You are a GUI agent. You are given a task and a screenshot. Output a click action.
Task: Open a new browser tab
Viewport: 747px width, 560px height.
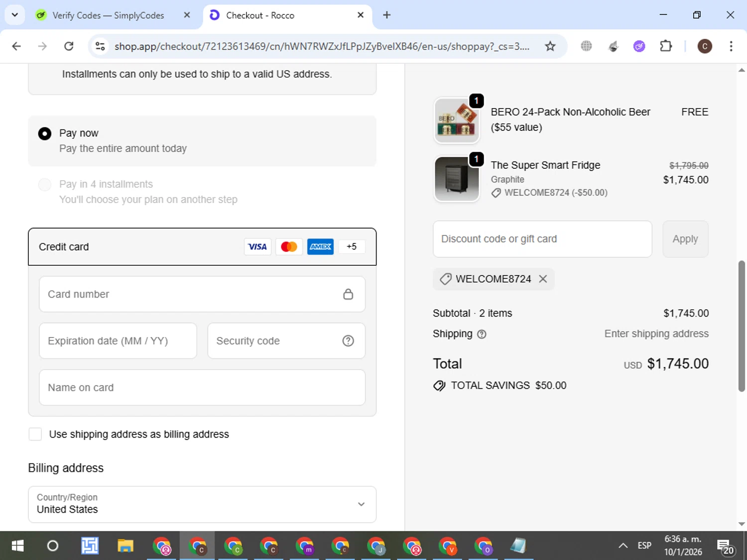tap(386, 15)
